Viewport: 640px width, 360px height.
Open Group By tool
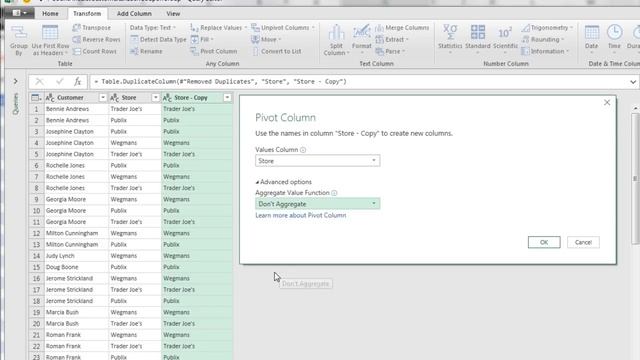tap(18, 40)
